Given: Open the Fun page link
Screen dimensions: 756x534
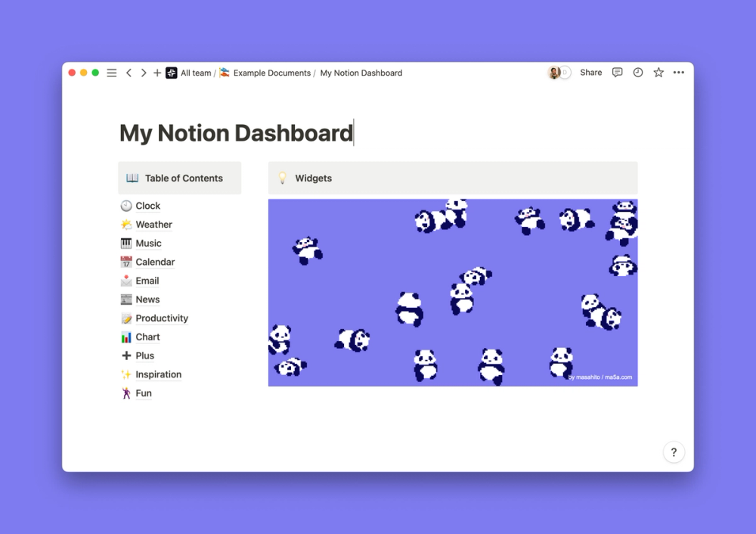Looking at the screenshot, I should click(x=144, y=393).
